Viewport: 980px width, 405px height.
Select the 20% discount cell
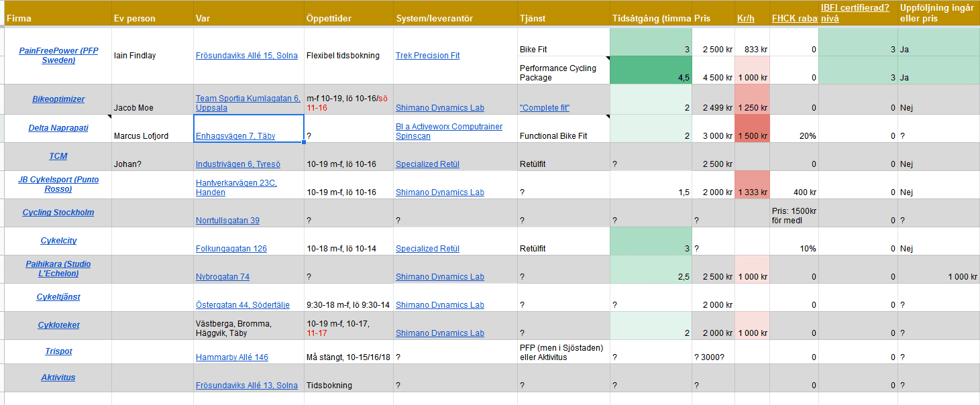pyautogui.click(x=794, y=128)
